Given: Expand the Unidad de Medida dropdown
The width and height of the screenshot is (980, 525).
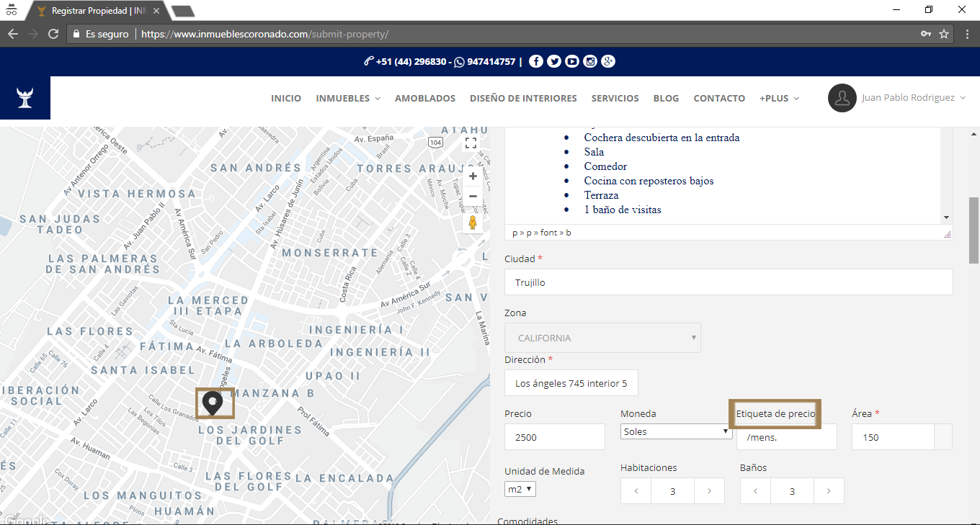Looking at the screenshot, I should (520, 489).
